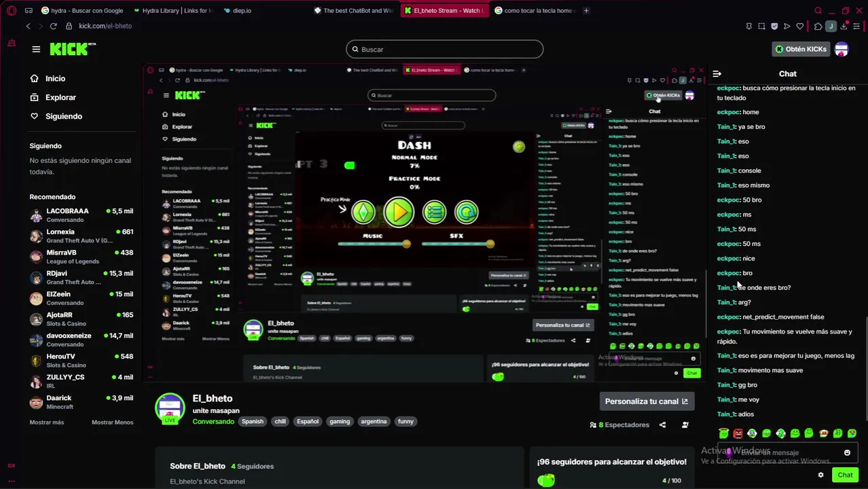This screenshot has width=868, height=489.
Task: Switch to hydra - Buscar con Google tab
Action: click(82, 10)
